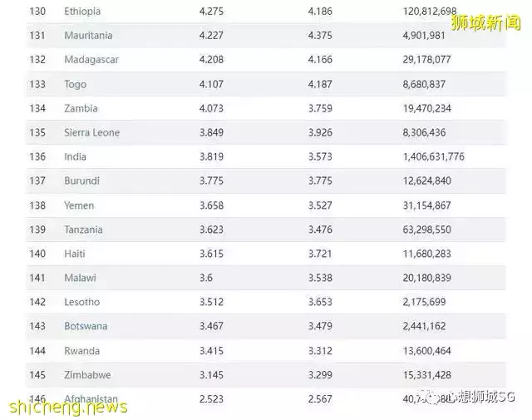
Task: Select Lesotho at rank 142
Action: (81, 302)
